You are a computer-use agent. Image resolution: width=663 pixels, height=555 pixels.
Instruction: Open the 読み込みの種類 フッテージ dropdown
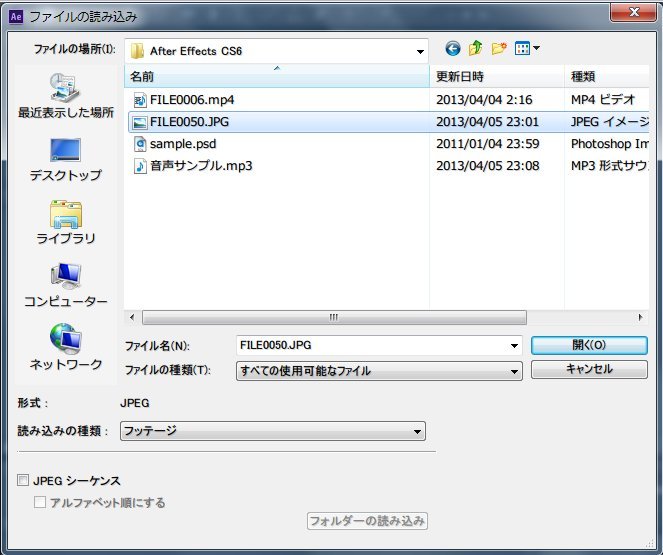point(273,431)
